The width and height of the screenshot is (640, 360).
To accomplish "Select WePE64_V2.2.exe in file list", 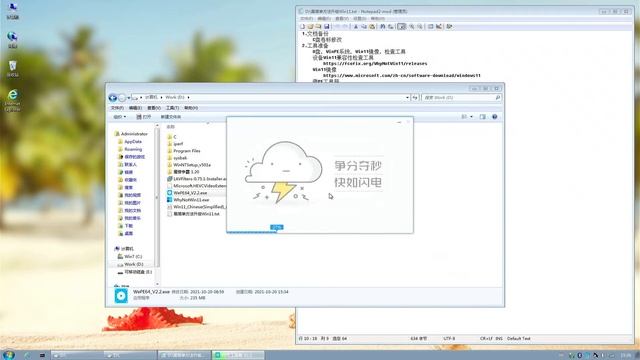I will (187, 193).
